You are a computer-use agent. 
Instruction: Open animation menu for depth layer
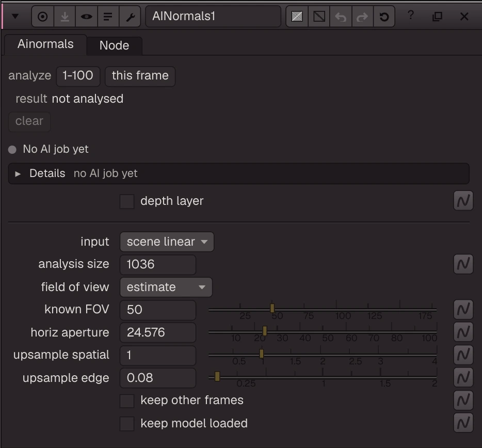pos(463,201)
